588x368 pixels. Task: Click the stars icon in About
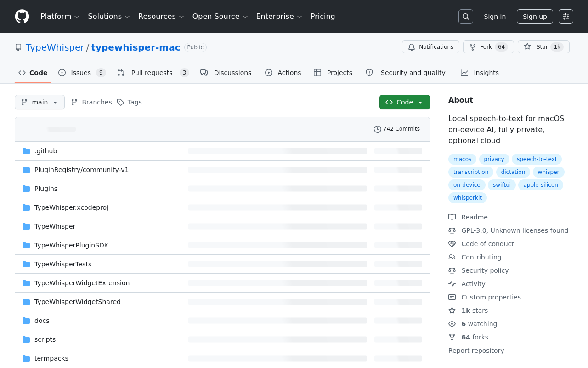click(452, 310)
